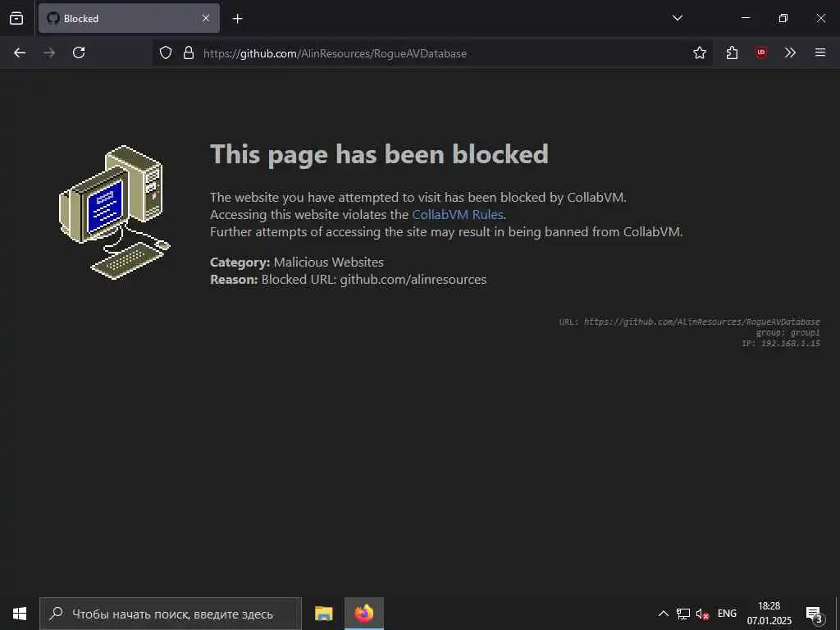This screenshot has width=840, height=630.
Task: Open the Windows Start menu
Action: pyautogui.click(x=20, y=614)
